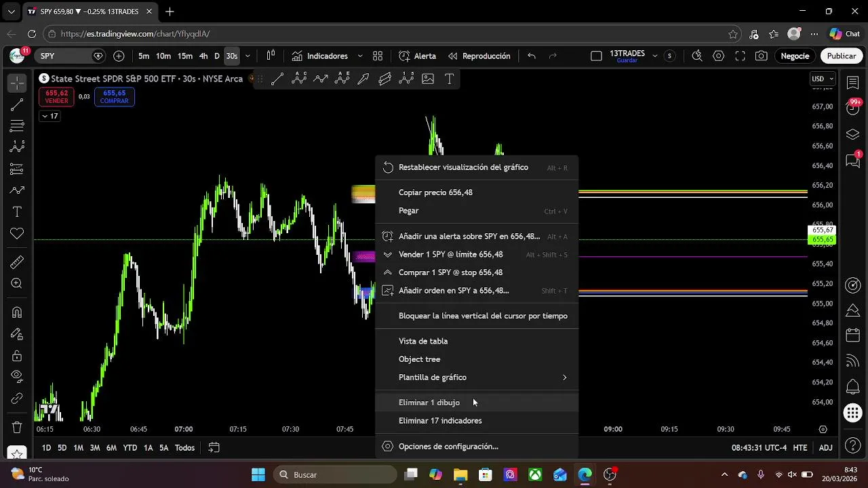
Task: Open the calendar panel icon
Action: pyautogui.click(x=852, y=335)
